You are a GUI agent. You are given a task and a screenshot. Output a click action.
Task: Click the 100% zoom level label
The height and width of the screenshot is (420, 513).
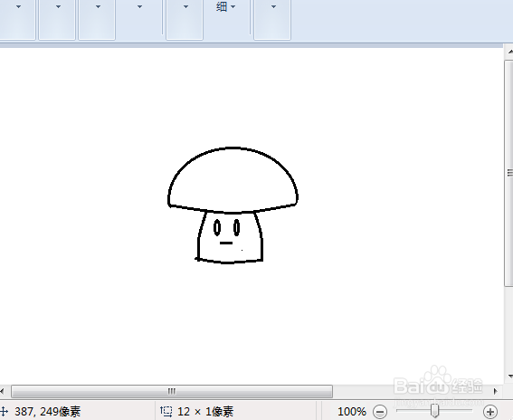coord(352,411)
